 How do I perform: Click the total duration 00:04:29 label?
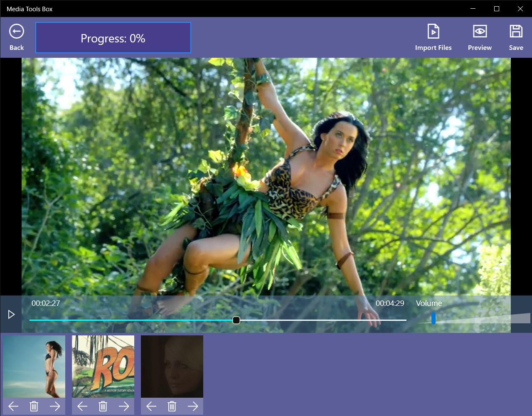pos(390,303)
